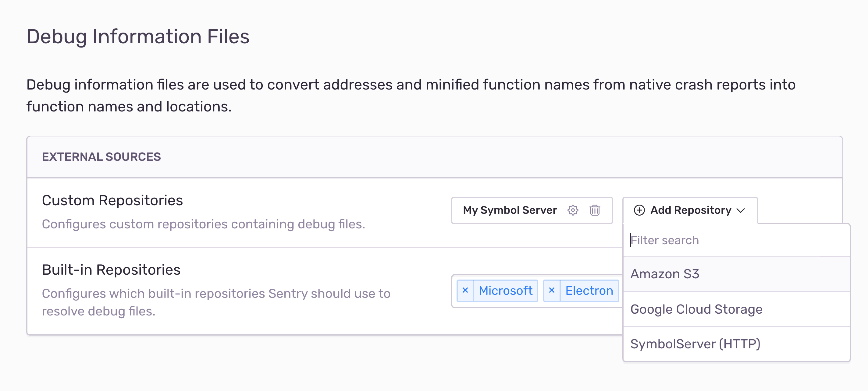Click the My Symbol Server label

tap(510, 210)
